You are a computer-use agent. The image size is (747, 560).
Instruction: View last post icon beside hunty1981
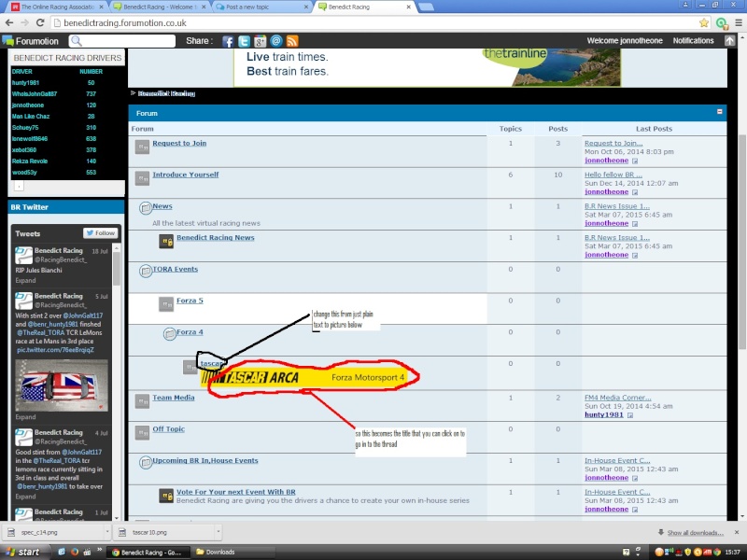(630, 415)
